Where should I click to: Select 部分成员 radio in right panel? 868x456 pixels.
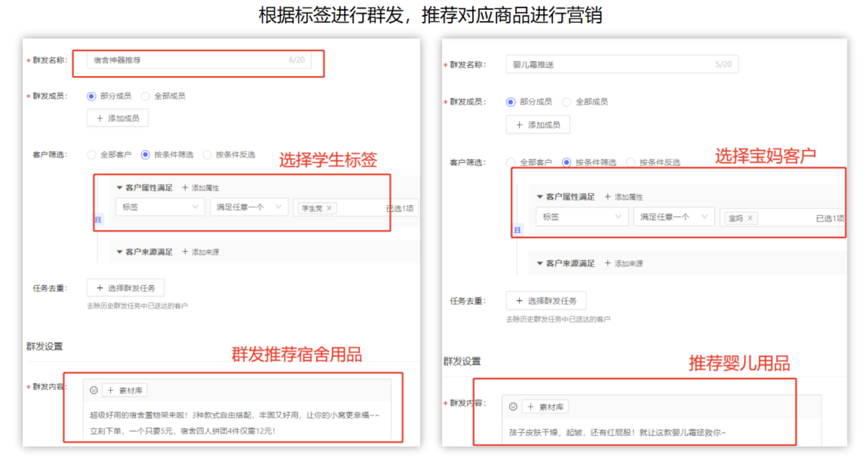511,102
